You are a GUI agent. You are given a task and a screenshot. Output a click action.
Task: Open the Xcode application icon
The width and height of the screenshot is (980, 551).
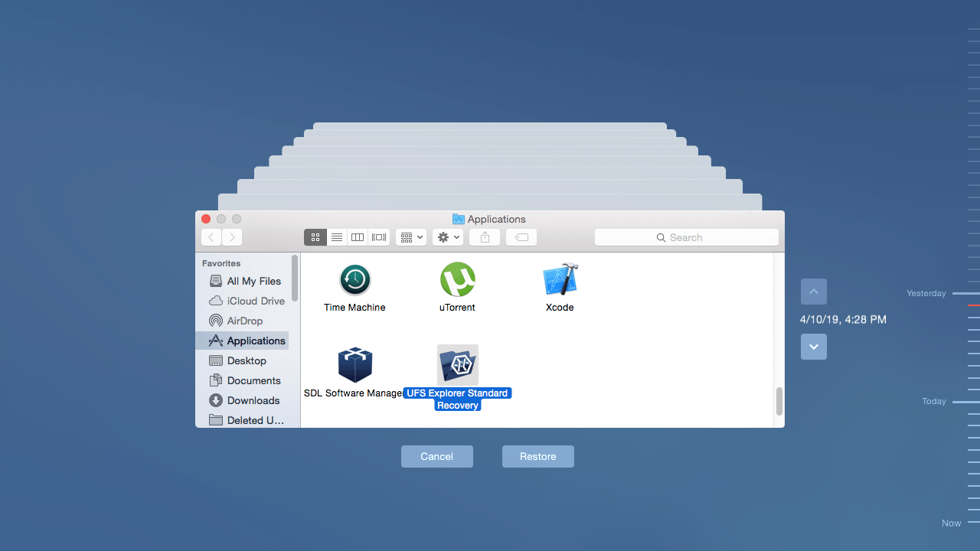coord(560,279)
